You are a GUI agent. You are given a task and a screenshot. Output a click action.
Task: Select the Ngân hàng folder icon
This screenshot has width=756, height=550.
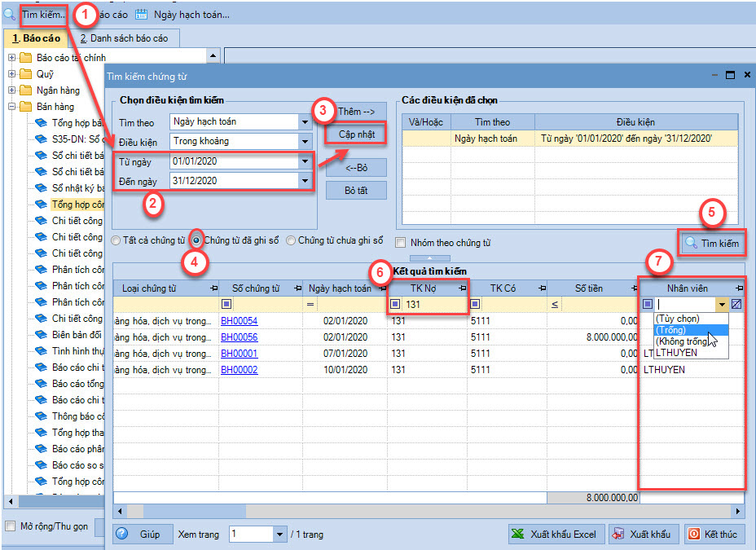click(x=25, y=90)
